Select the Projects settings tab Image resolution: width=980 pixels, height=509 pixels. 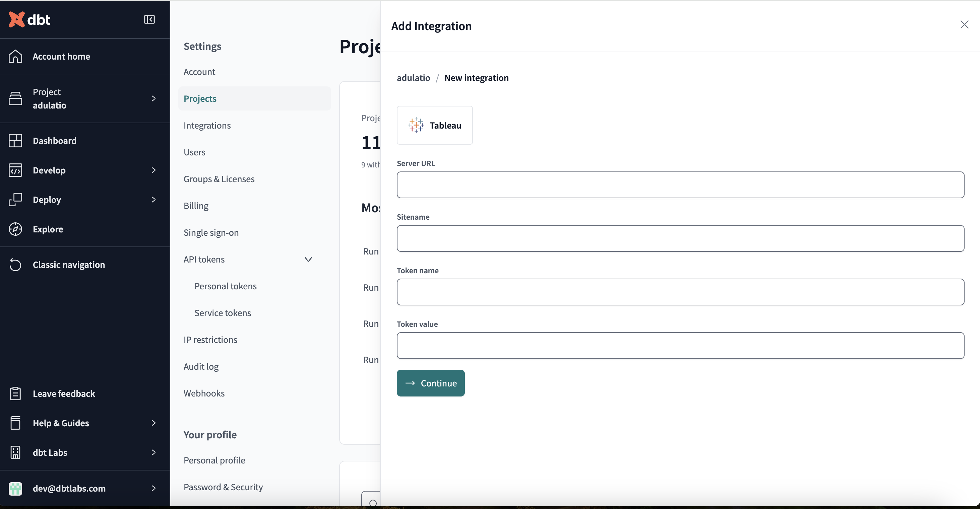tap(200, 98)
